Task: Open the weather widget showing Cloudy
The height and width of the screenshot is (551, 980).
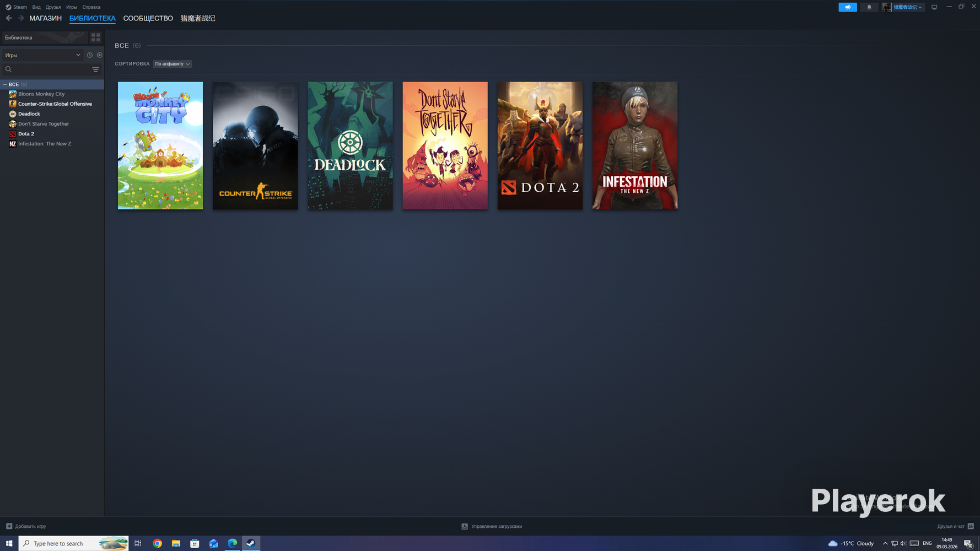Action: [x=851, y=543]
